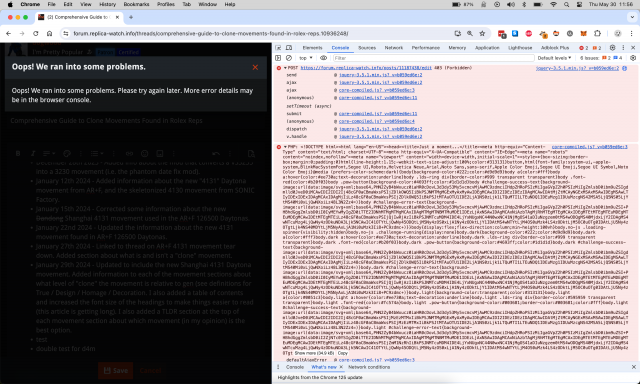Open Wi-Fi status in menu bar

(x=553, y=4)
